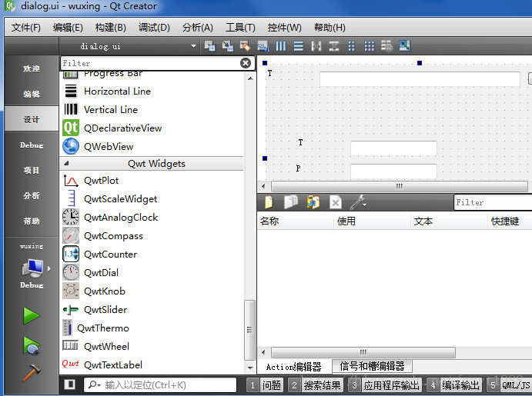The width and height of the screenshot is (532, 396).
Task: Open the 分析(A) menu
Action: pyautogui.click(x=197, y=28)
